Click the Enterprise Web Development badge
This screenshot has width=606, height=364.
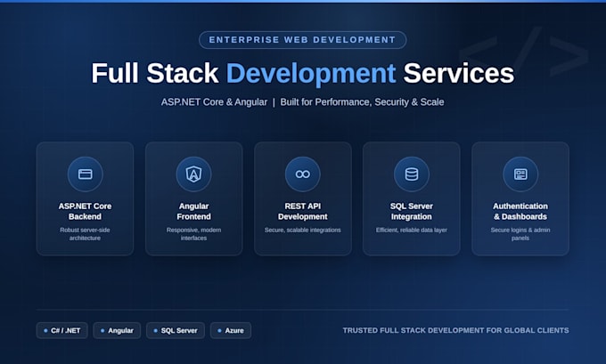coord(303,40)
